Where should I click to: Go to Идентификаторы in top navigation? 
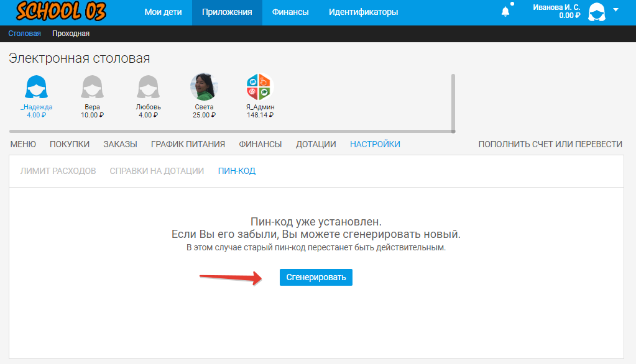363,12
